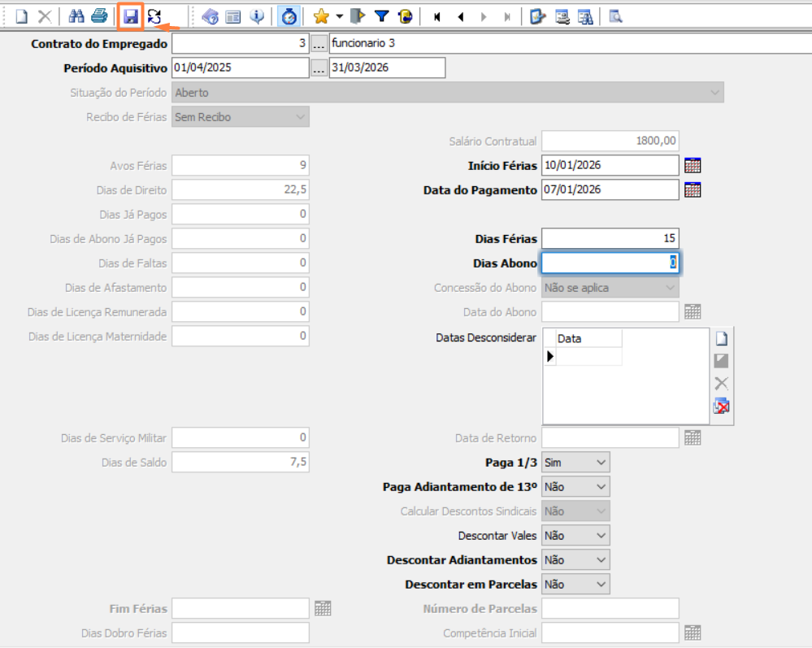
Task: Click lookup button beside Período Aquisitivo
Action: click(x=319, y=68)
